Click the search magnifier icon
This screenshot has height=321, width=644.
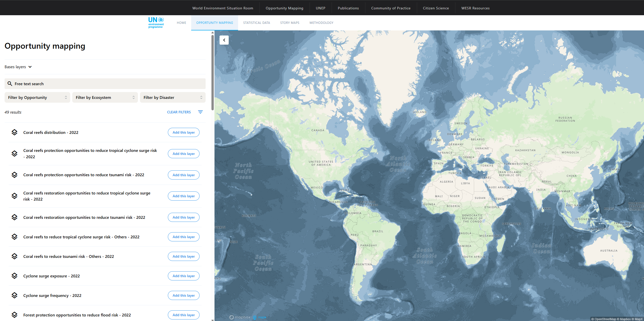pyautogui.click(x=10, y=84)
